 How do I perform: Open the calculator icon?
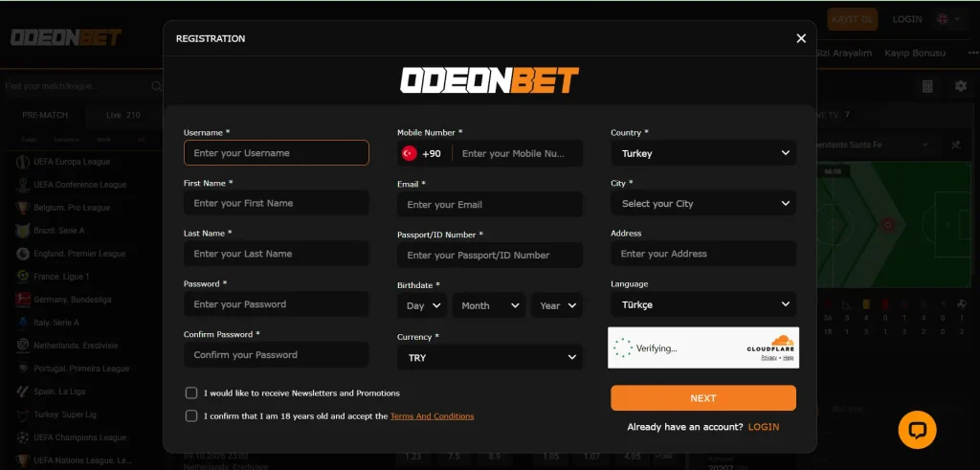click(927, 86)
